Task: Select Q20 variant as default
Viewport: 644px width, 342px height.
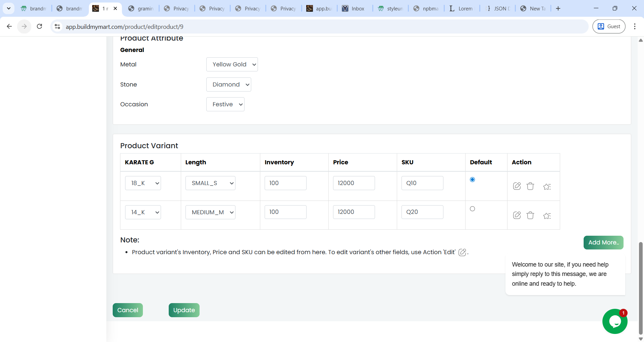Action: 472,209
